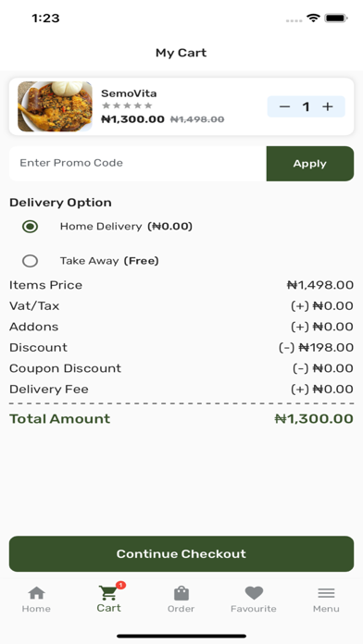The height and width of the screenshot is (644, 363).
Task: Tap the SemoVita item name
Action: [129, 93]
